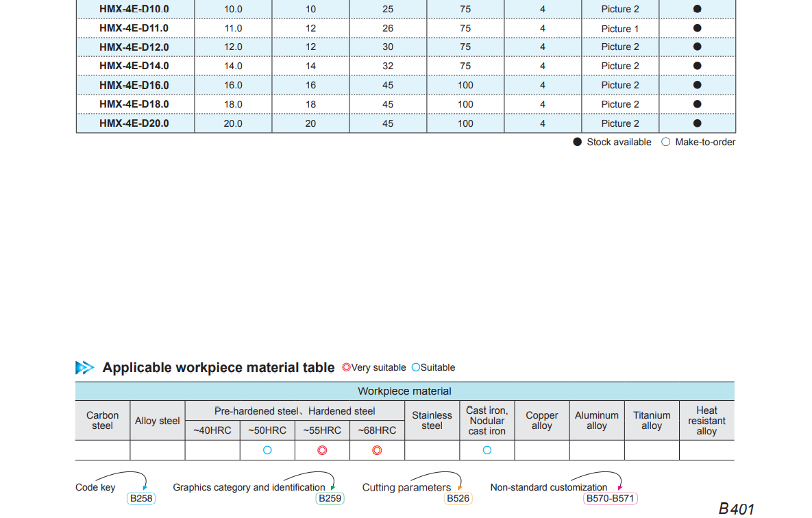Select the HMX-4E-D16.0 model cell
Viewport: 812px width, 518px height.
[x=134, y=85]
